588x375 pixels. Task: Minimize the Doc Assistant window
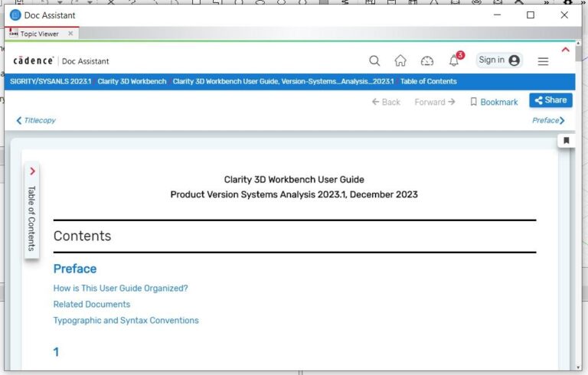click(x=497, y=15)
